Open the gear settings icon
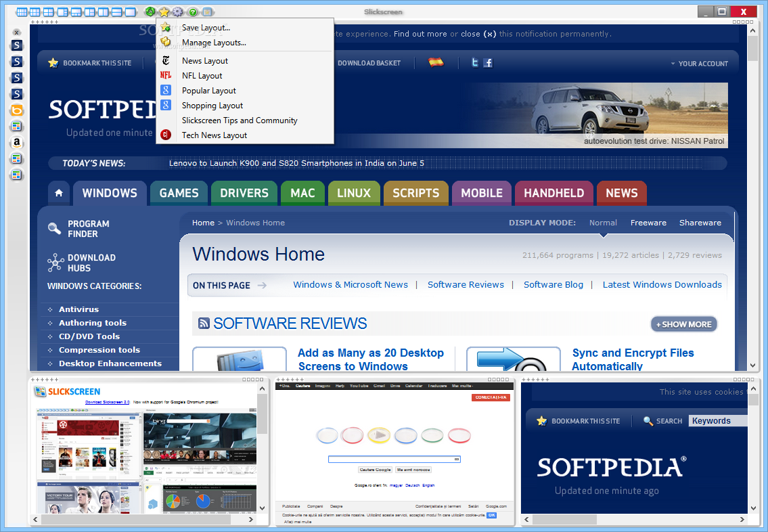768x532 pixels. 178,12
